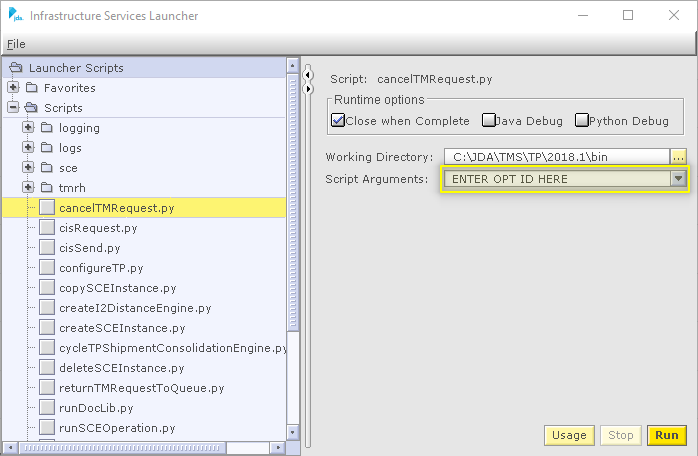The image size is (698, 456).
Task: Select the cycleTPShipmentConsolidationEngine.py script icon
Action: point(47,348)
